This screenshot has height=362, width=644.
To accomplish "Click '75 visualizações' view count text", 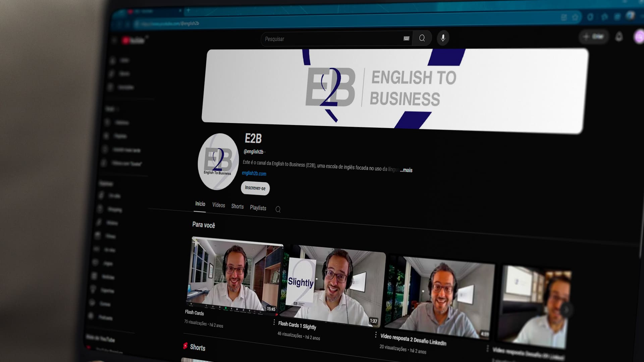I will pos(195,322).
